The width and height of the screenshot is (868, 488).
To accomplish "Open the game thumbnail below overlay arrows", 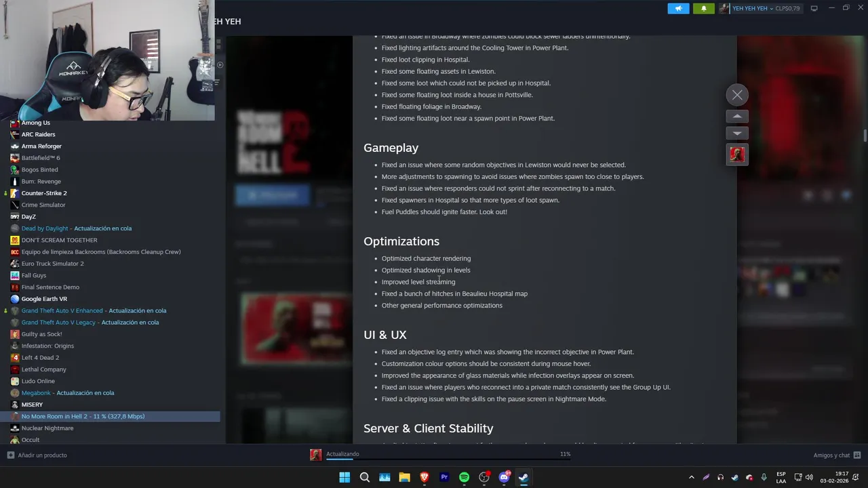I will tap(737, 155).
